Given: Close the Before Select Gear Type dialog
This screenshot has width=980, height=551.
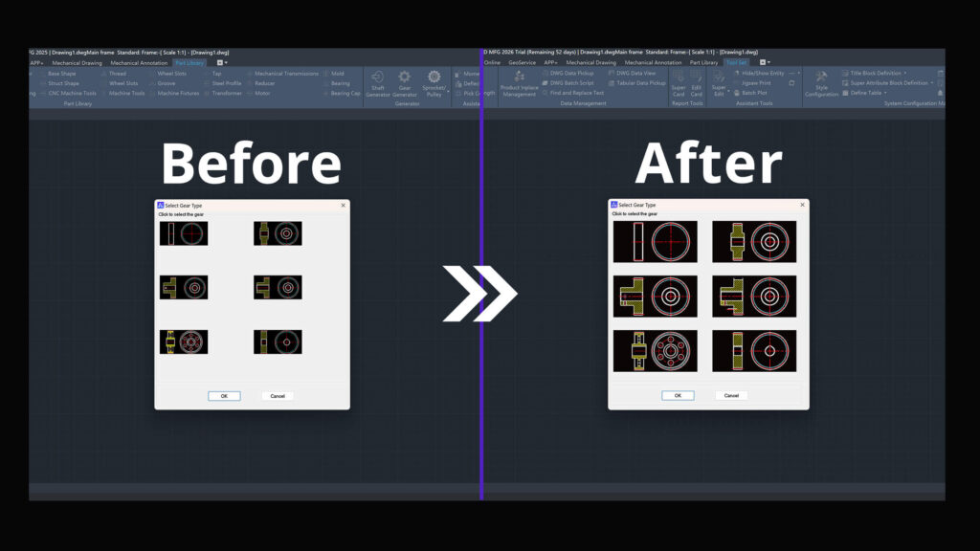Looking at the screenshot, I should pyautogui.click(x=343, y=205).
